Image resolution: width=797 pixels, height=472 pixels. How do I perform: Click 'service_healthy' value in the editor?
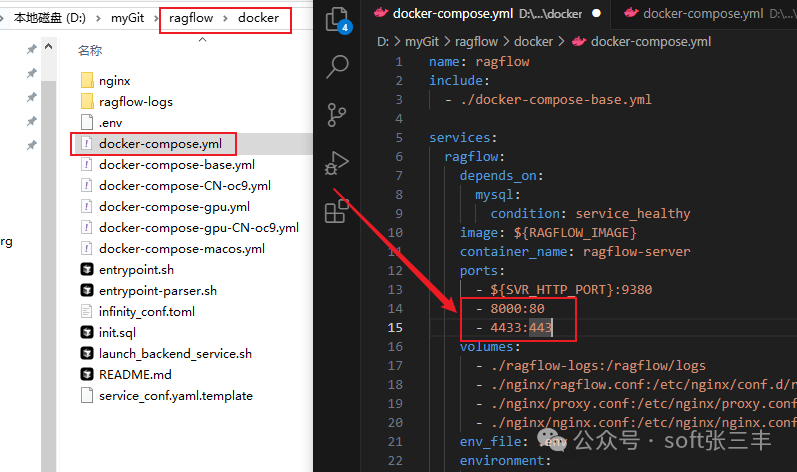[x=633, y=213]
